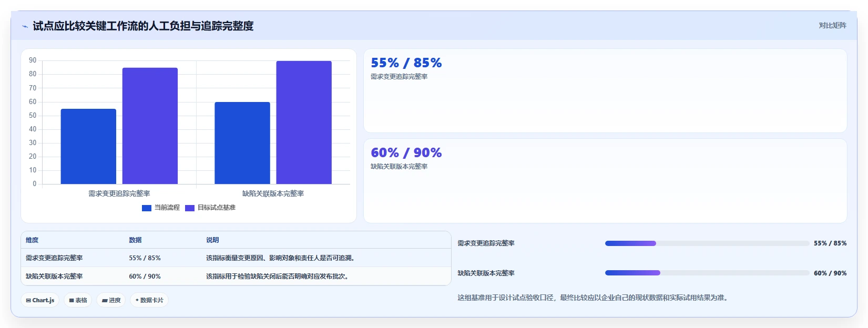868x328 pixels.
Task: Click the title 试点应比较关键工作流的人工负担与追踪完整度
Action: pyautogui.click(x=143, y=26)
